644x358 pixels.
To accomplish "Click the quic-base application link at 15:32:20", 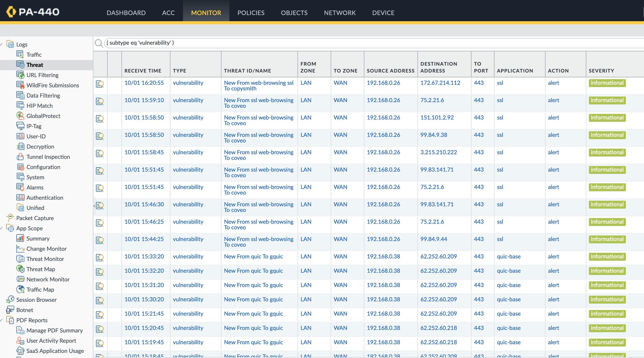I will coord(509,271).
